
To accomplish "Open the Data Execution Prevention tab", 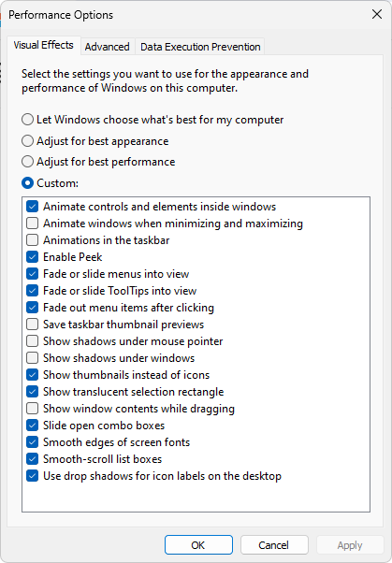I will [x=200, y=47].
